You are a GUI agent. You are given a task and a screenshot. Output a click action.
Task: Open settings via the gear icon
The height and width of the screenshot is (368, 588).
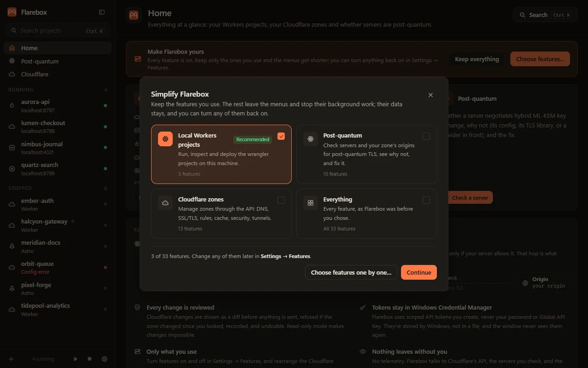(104, 359)
